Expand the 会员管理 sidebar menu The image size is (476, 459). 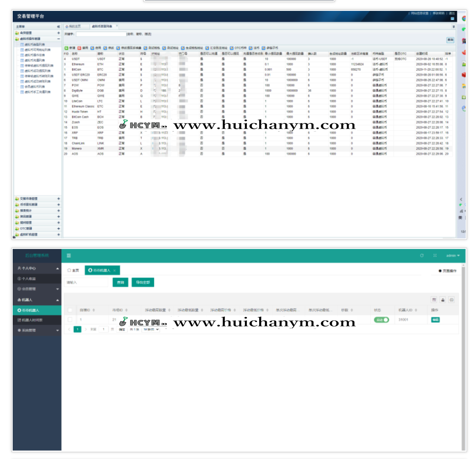point(37,289)
